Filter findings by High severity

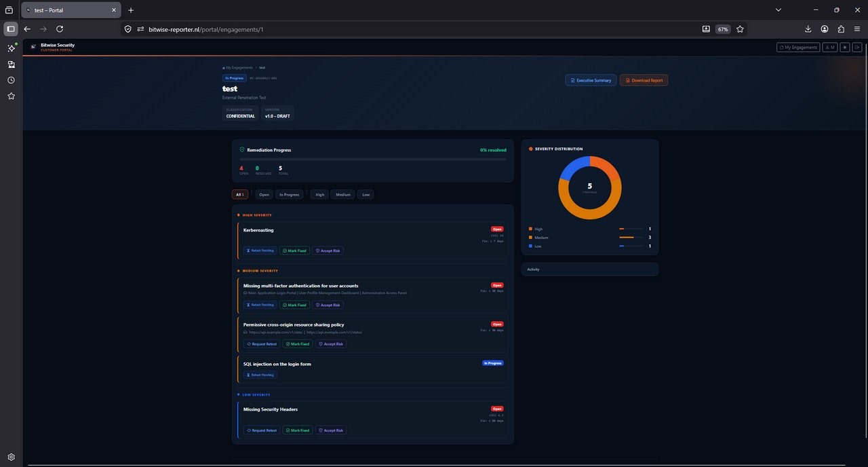click(320, 195)
